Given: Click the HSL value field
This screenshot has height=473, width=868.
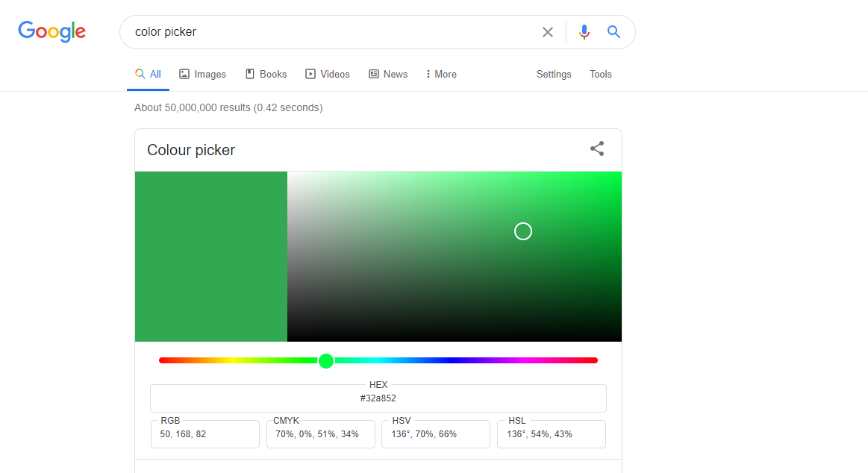Looking at the screenshot, I should pos(552,434).
